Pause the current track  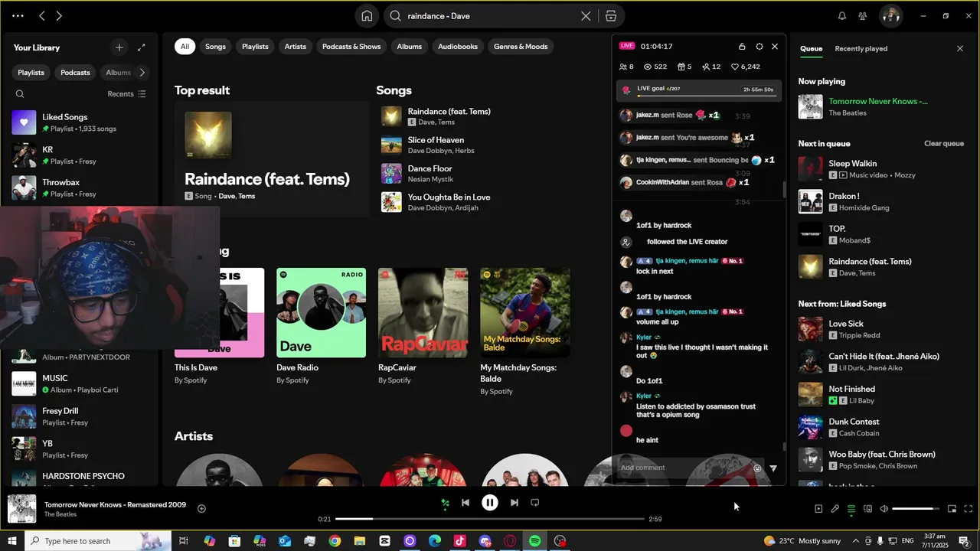[x=490, y=503]
